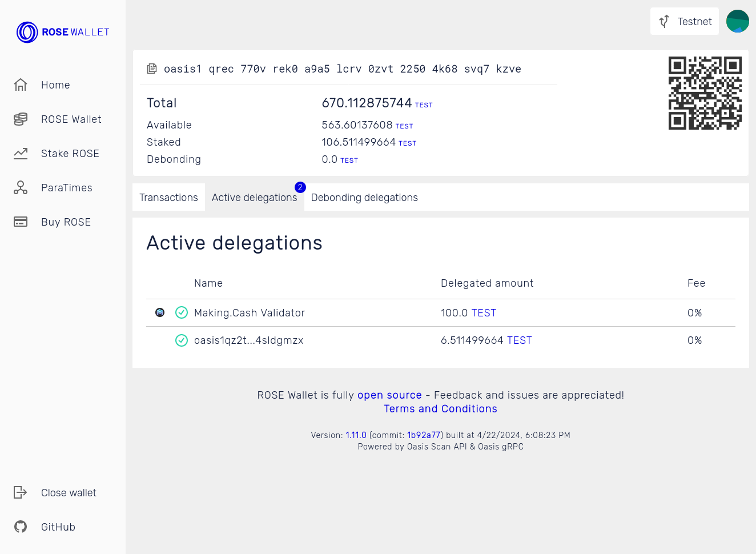Viewport: 756px width, 554px height.
Task: Click the ROSE Wallet logo
Action: pos(63,32)
